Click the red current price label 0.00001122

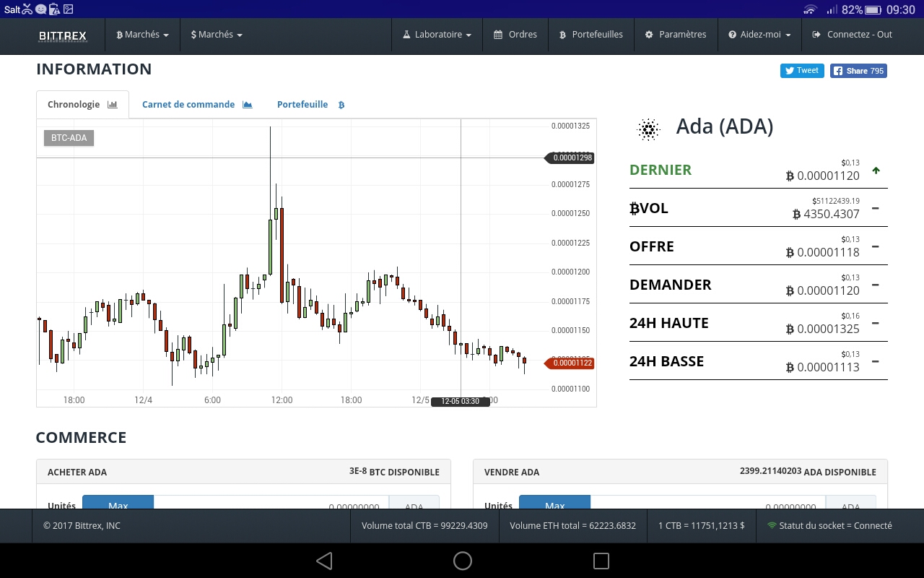tap(570, 363)
